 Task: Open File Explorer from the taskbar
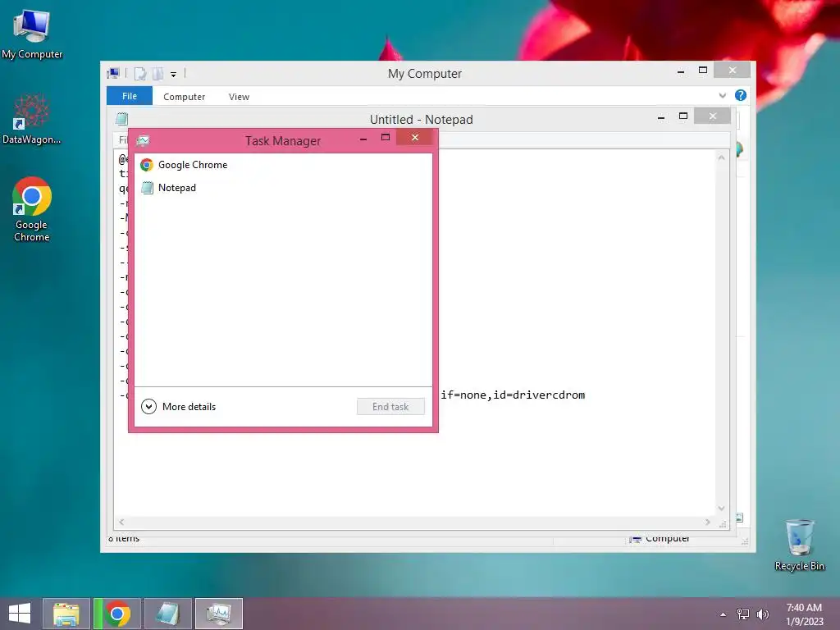click(x=66, y=614)
